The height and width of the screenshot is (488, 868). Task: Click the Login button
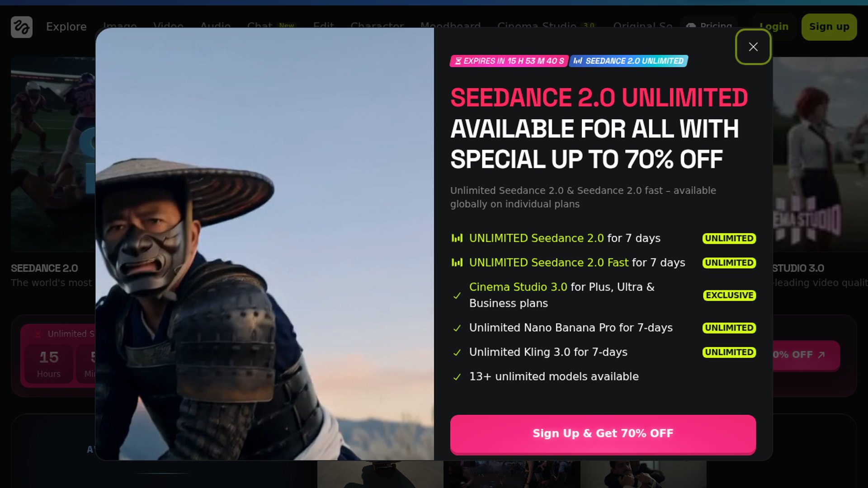click(x=774, y=27)
